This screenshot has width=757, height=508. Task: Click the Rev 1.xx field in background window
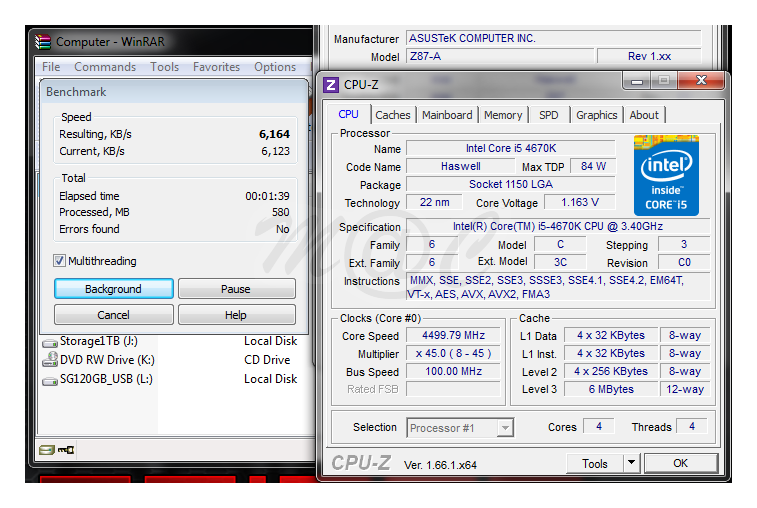pos(649,56)
